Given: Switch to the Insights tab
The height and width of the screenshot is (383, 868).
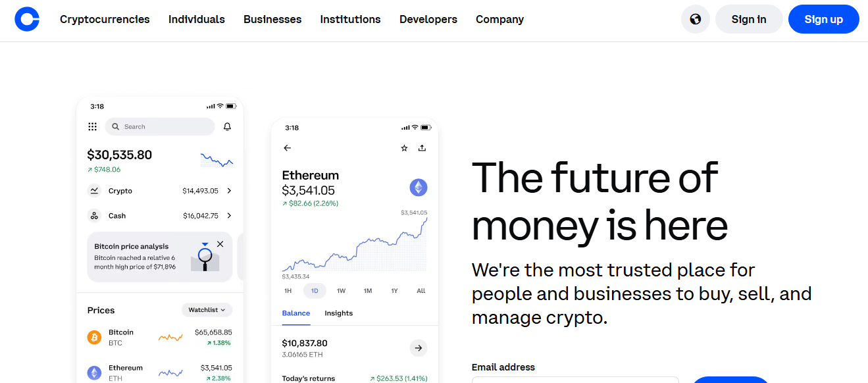Looking at the screenshot, I should 338,313.
